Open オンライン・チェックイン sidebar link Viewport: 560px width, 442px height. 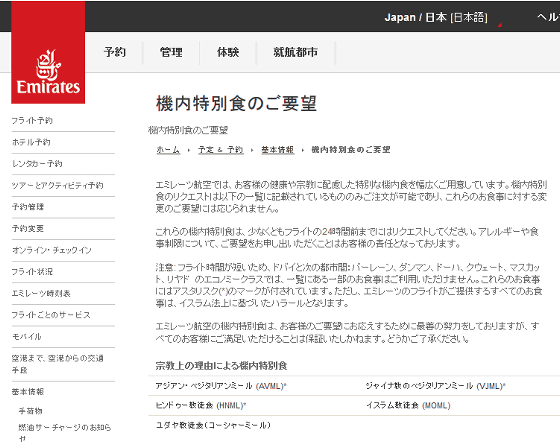click(x=52, y=250)
